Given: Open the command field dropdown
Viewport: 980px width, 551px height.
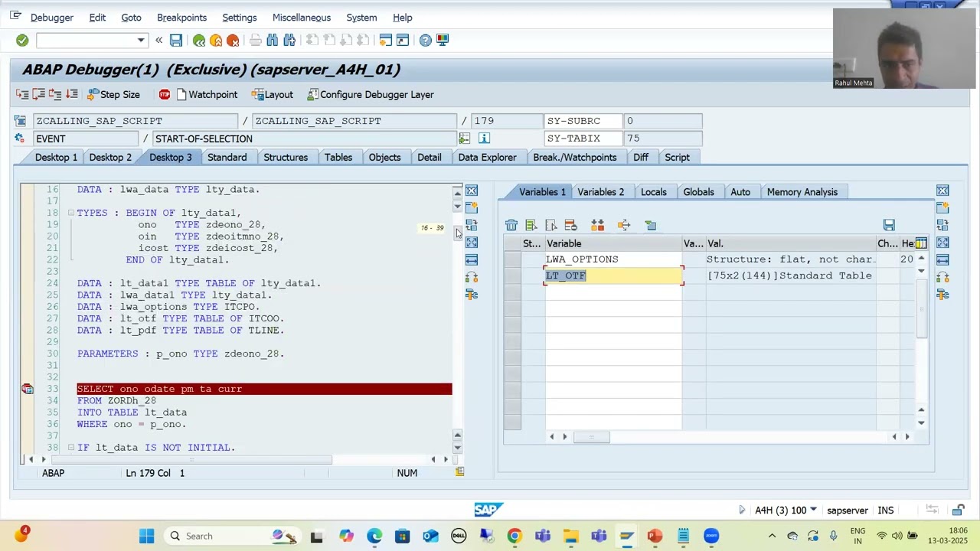Looking at the screenshot, I should click(x=140, y=40).
